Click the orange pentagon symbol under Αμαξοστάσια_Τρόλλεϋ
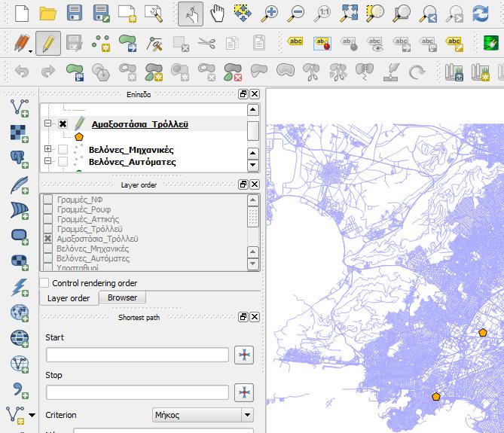The height and width of the screenshot is (433, 504). pyautogui.click(x=79, y=137)
